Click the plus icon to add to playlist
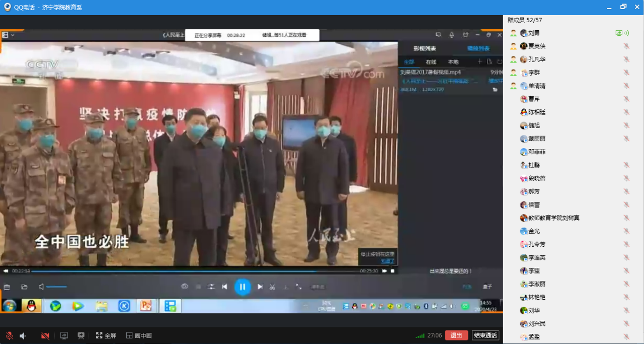The height and width of the screenshot is (344, 644). coord(479,61)
